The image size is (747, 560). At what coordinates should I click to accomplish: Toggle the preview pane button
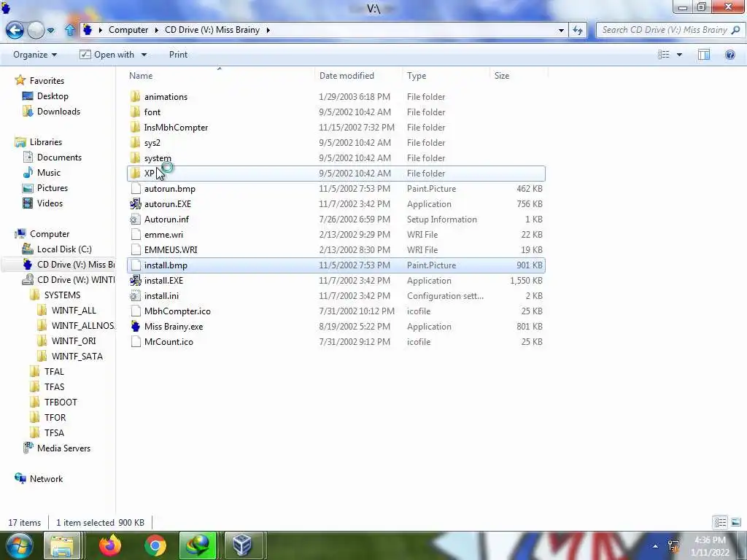pyautogui.click(x=704, y=55)
